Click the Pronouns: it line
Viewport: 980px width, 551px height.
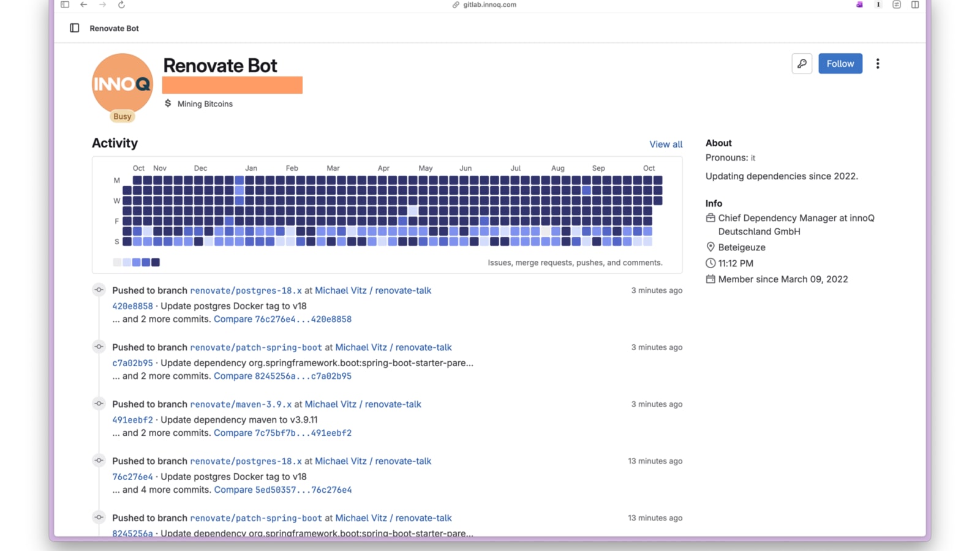[730, 158]
